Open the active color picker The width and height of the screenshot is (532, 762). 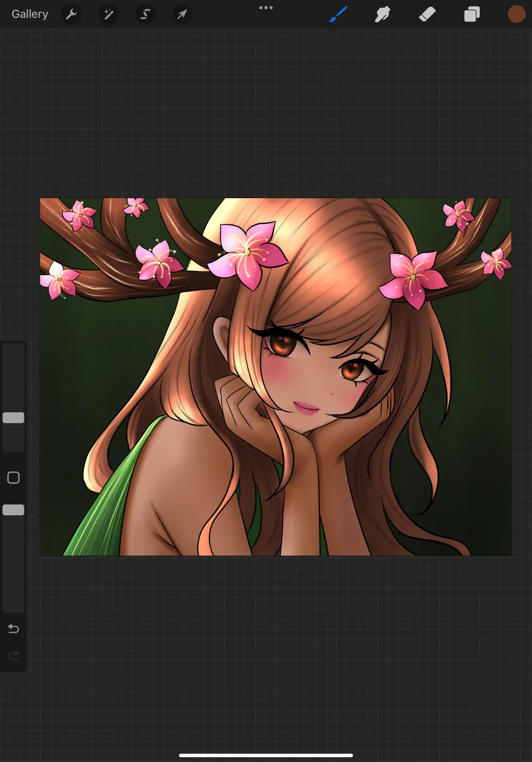[516, 14]
